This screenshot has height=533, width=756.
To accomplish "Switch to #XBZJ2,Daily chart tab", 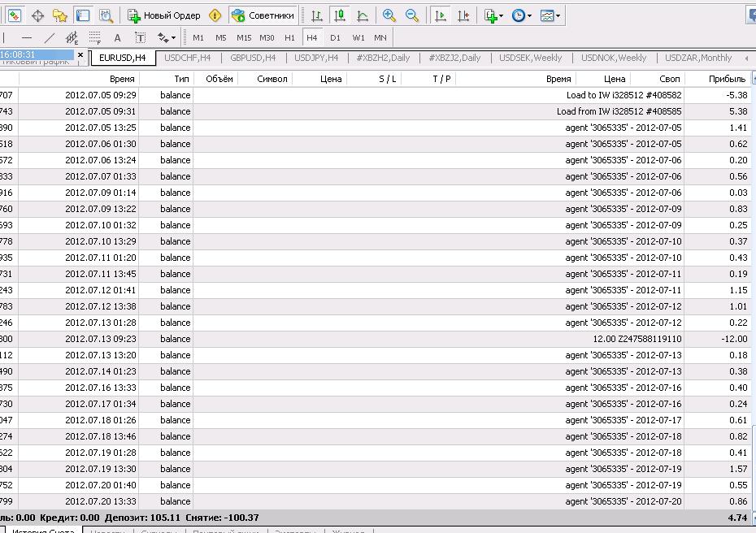I will pyautogui.click(x=454, y=58).
